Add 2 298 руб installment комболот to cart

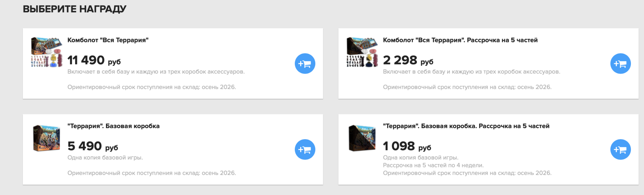621,64
